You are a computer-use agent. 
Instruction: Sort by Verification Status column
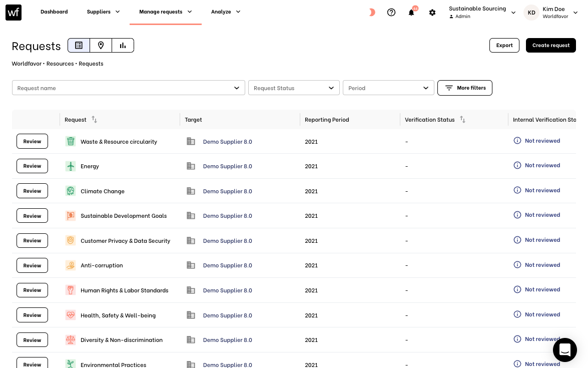coord(462,120)
